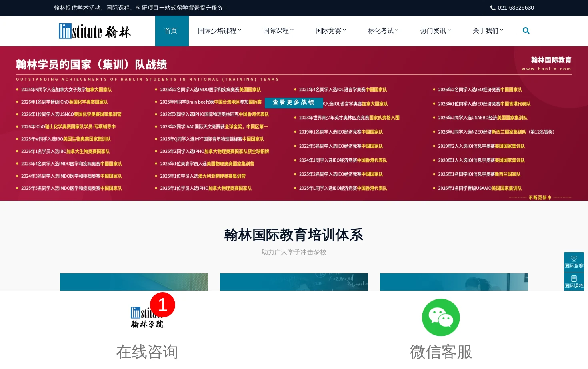The width and height of the screenshot is (588, 369).
Task: Click the 在线咨询 label
Action: click(147, 352)
